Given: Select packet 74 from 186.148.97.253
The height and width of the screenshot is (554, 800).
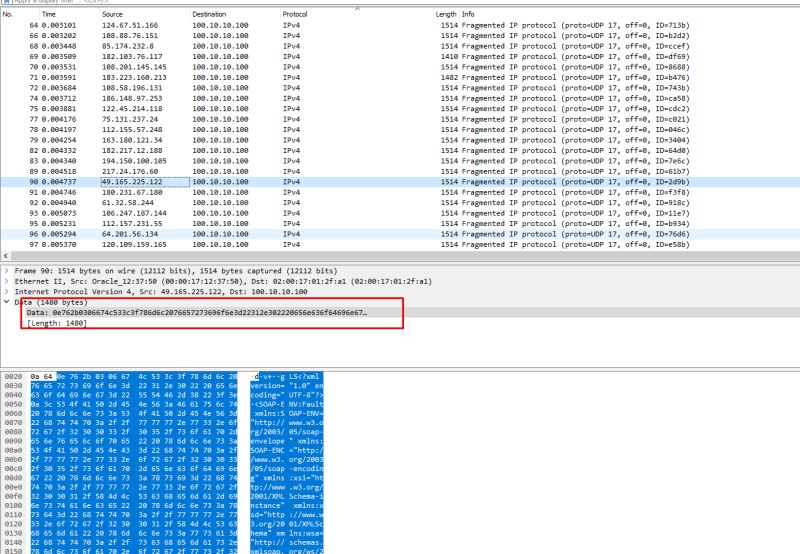Looking at the screenshot, I should 400,98.
